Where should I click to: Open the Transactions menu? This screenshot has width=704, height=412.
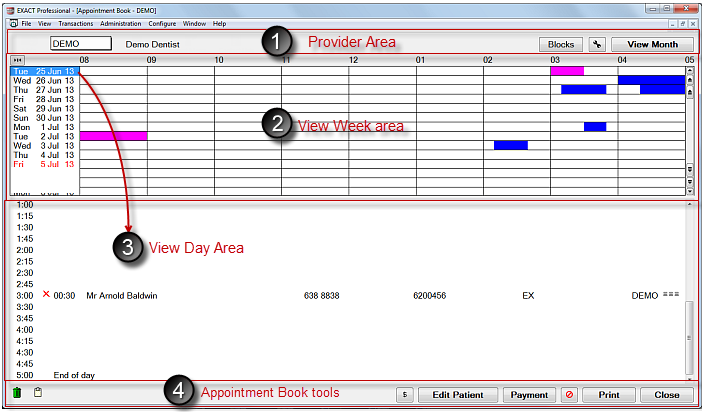click(x=75, y=23)
